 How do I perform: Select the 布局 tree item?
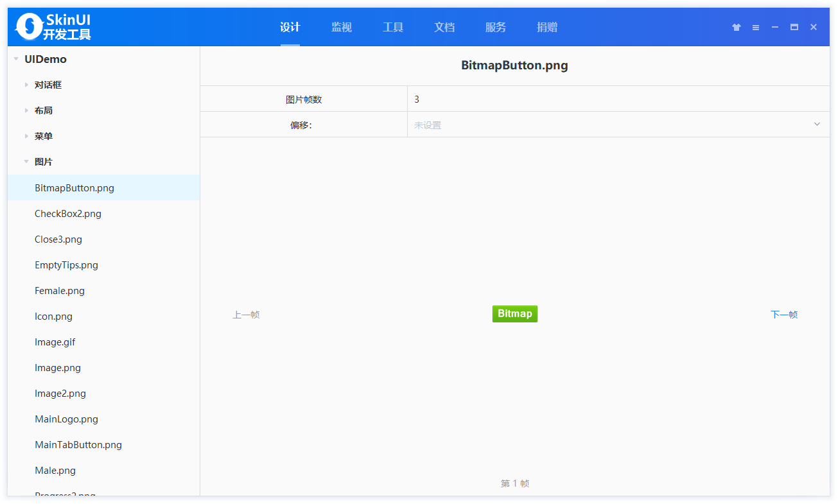pyautogui.click(x=44, y=110)
